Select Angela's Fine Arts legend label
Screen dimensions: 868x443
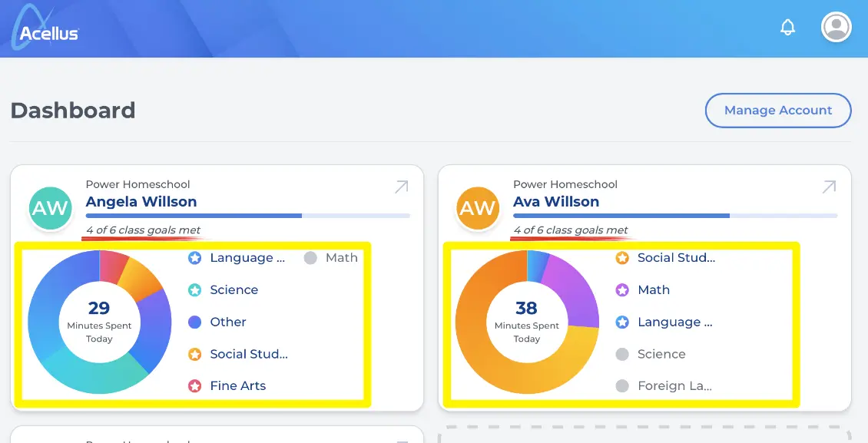[x=238, y=386]
